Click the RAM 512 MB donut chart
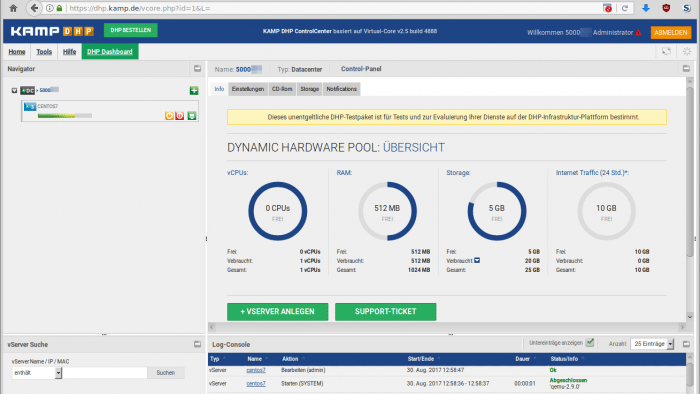700x394 pixels. point(388,211)
